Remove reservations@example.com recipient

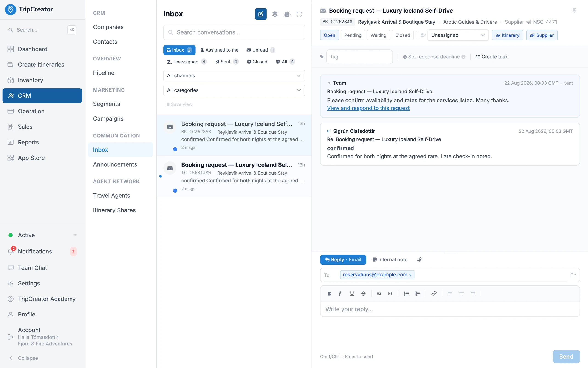coord(410,275)
